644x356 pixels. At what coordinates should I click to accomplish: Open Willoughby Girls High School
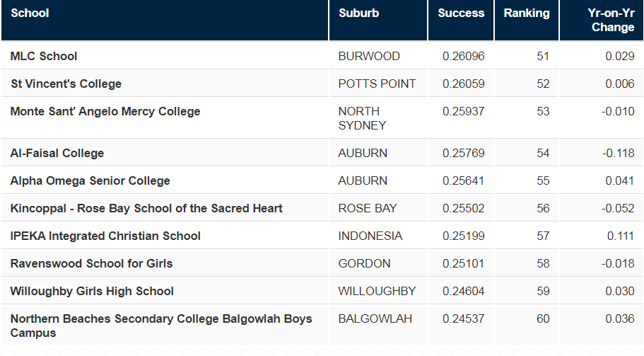(92, 291)
